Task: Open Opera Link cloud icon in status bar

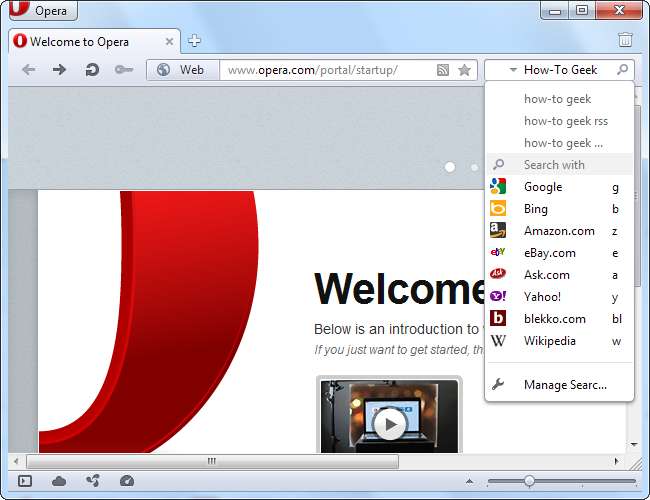Action: [59, 481]
